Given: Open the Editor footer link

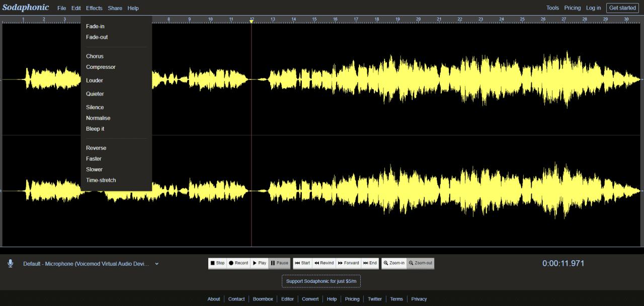Looking at the screenshot, I should click(287, 299).
